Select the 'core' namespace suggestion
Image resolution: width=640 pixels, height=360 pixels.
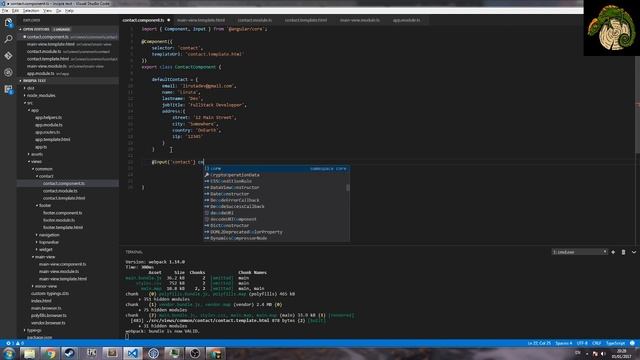(x=276, y=169)
